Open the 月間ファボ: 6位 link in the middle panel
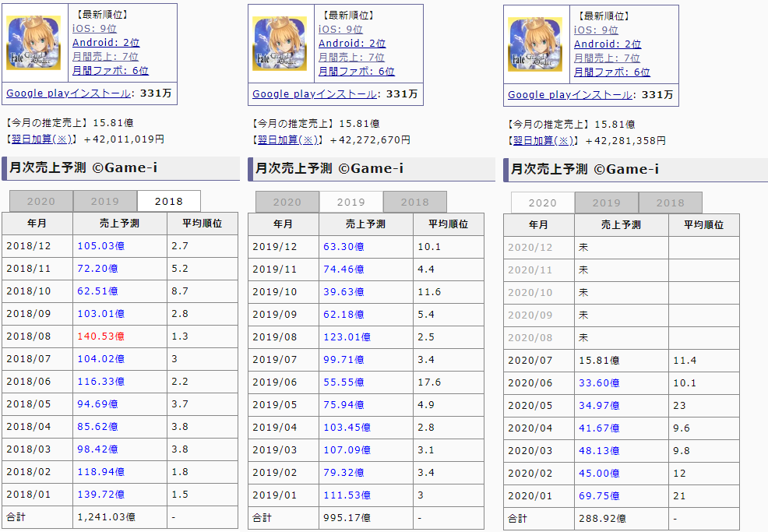 tap(356, 72)
